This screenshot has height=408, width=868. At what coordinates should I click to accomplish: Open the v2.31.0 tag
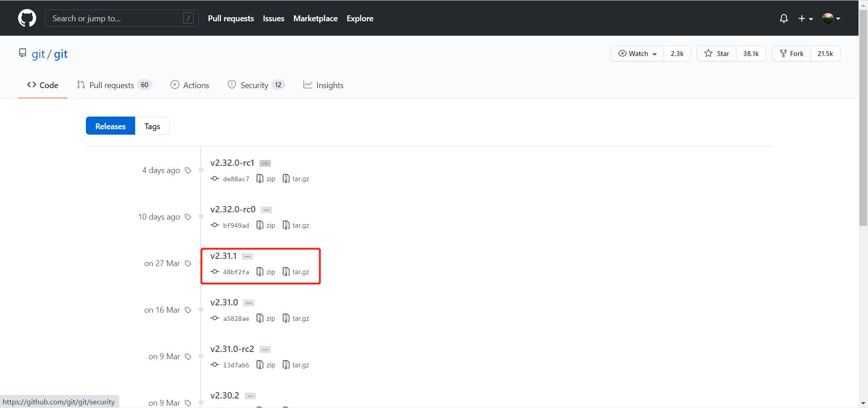coord(224,302)
